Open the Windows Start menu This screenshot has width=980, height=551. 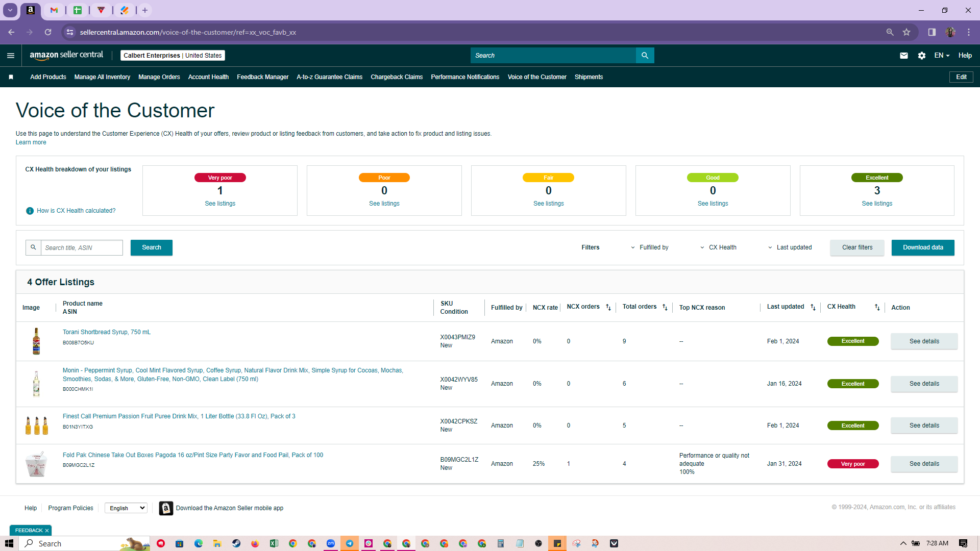coord(9,543)
